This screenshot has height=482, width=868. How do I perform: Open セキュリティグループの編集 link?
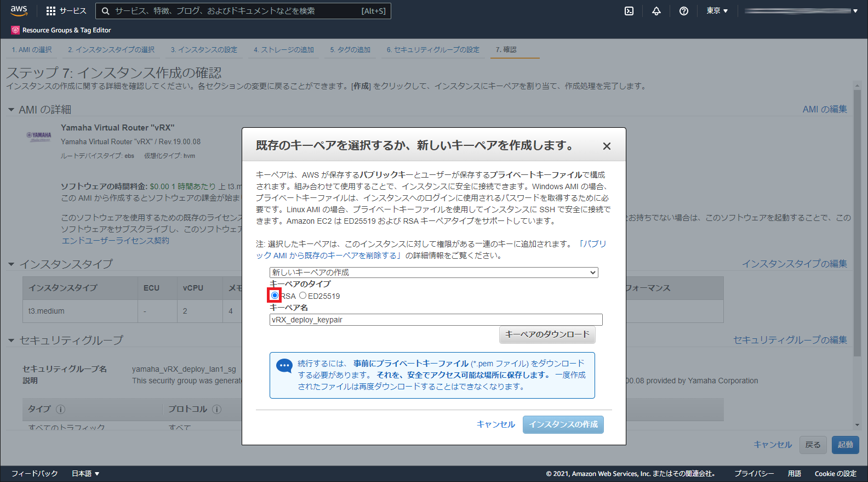pyautogui.click(x=790, y=340)
